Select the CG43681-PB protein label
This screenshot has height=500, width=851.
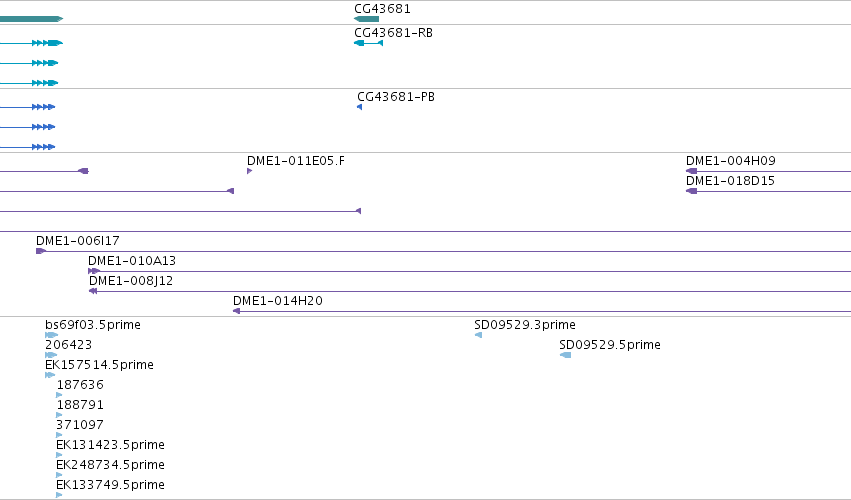pos(396,97)
